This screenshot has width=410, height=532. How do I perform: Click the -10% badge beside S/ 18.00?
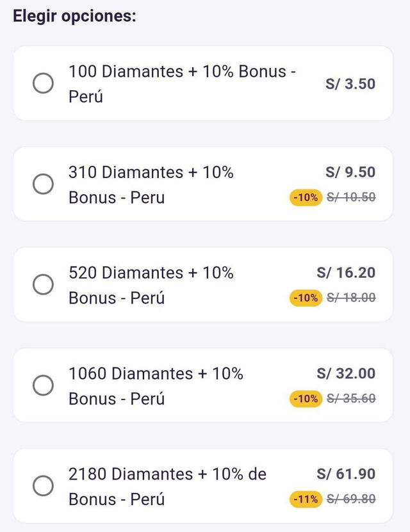tap(306, 298)
